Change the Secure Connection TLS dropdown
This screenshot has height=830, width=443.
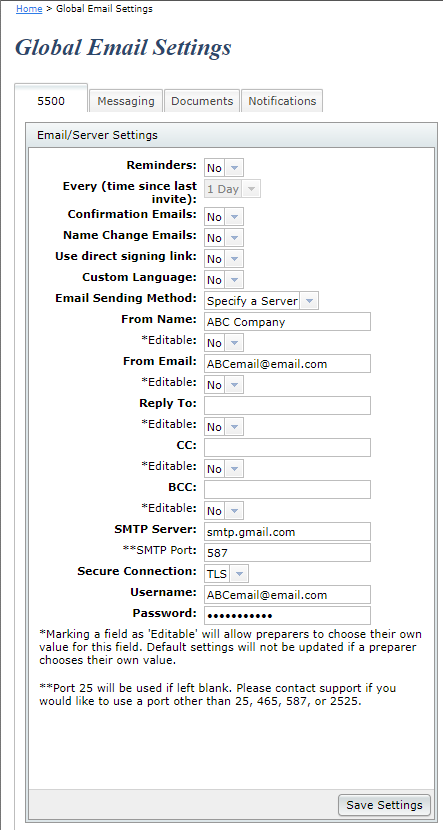[226, 573]
